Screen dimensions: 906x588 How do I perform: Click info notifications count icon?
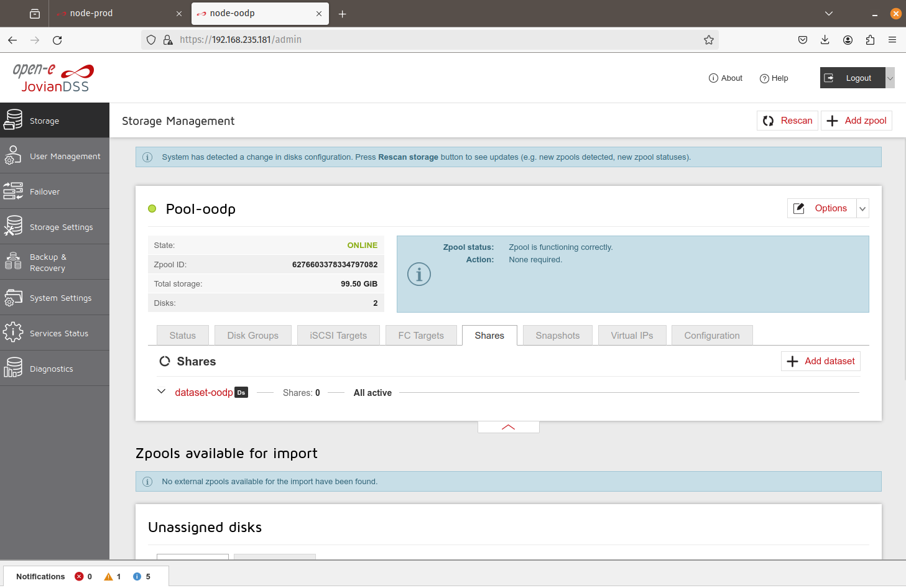click(x=137, y=576)
